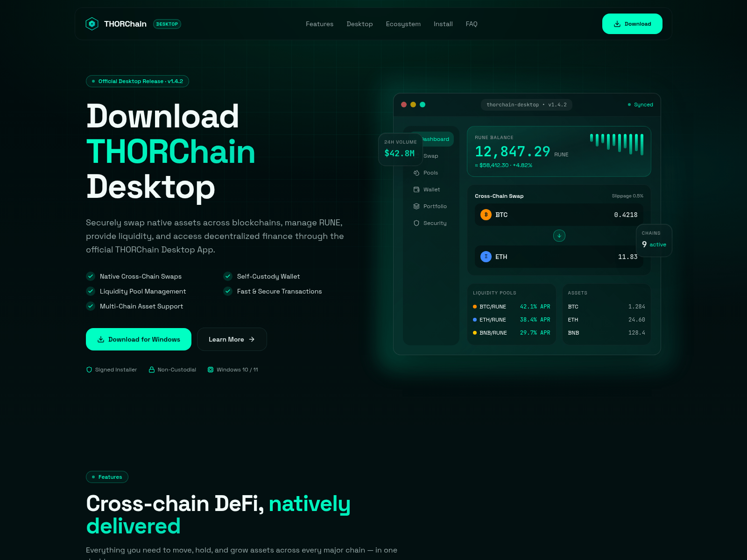Click the arrow icon in Learn More
This screenshot has width=747, height=560.
click(x=252, y=339)
